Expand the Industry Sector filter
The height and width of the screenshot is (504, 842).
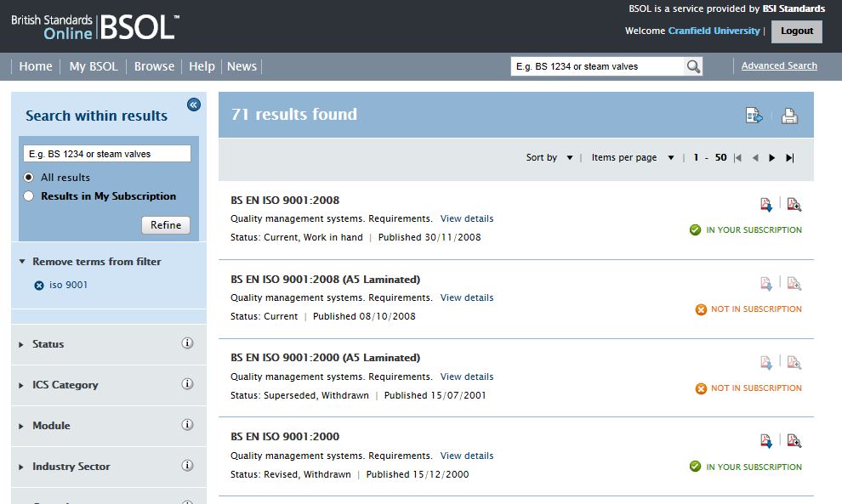71,467
